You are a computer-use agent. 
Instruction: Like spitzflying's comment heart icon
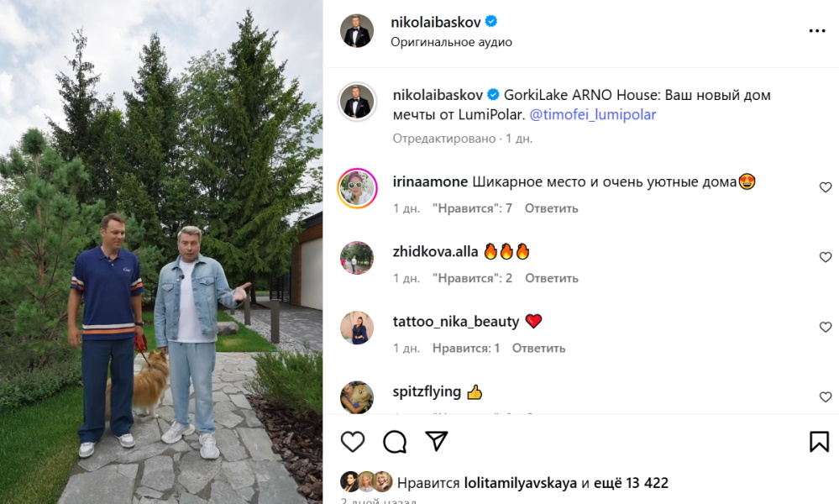pos(826,397)
